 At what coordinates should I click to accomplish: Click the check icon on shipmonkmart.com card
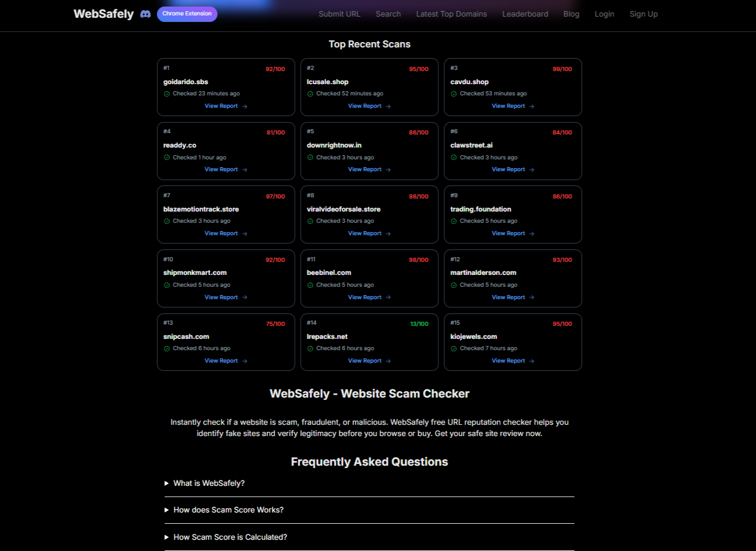coord(167,284)
